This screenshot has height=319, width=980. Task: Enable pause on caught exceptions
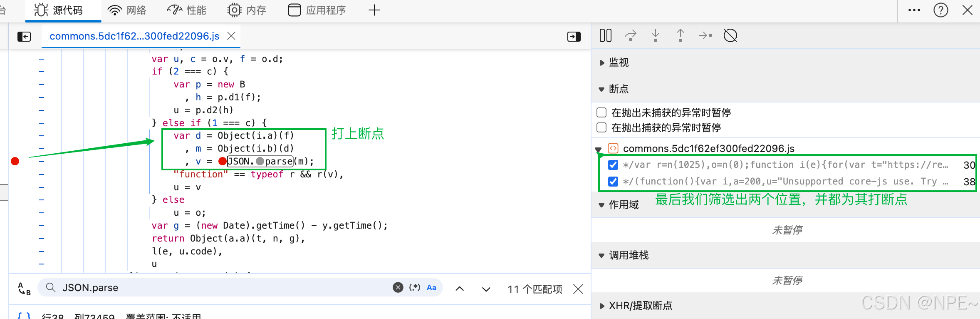tap(601, 127)
